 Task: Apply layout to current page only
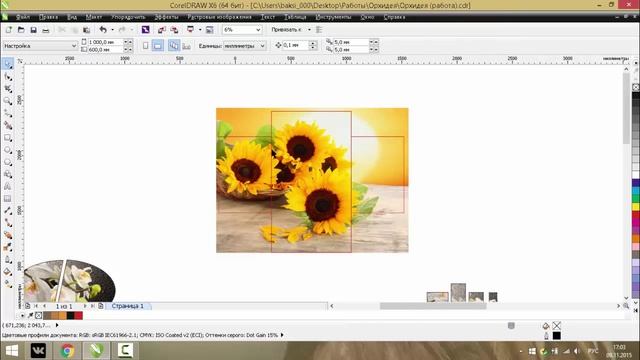(187, 46)
